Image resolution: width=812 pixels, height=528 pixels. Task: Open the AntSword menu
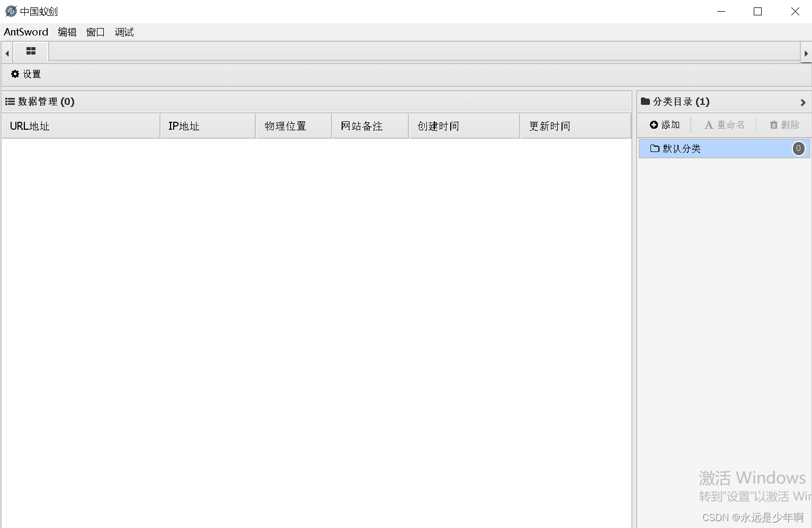(26, 32)
